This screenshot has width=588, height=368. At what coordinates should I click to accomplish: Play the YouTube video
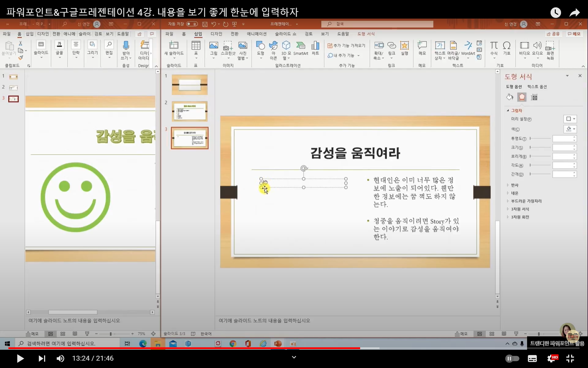[20, 358]
